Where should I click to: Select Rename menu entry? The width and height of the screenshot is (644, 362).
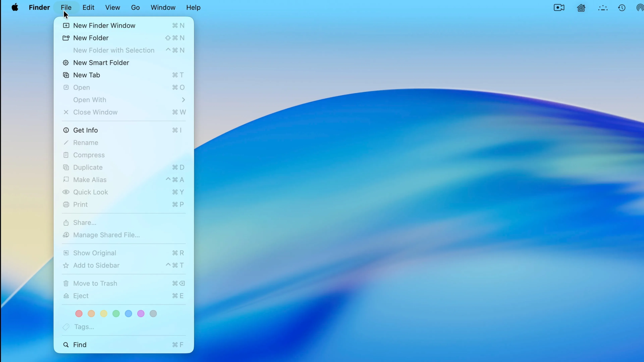tap(124, 143)
